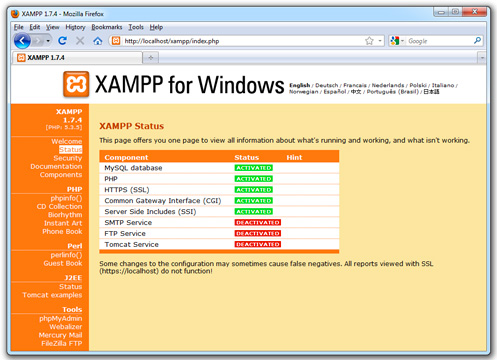Image resolution: width=497 pixels, height=360 pixels.
Task: Open the phpMyAdmin link in sidebar
Action: coord(61,318)
